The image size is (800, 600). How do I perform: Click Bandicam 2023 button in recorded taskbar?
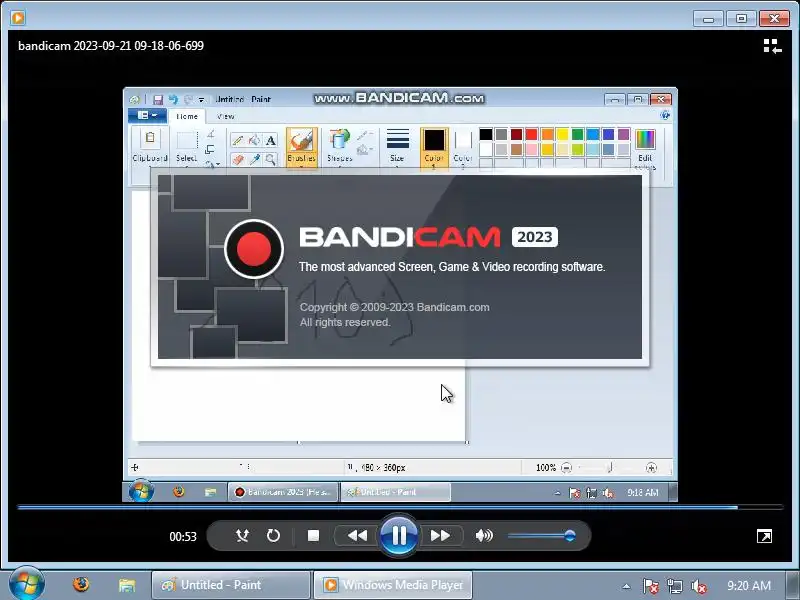click(x=283, y=492)
